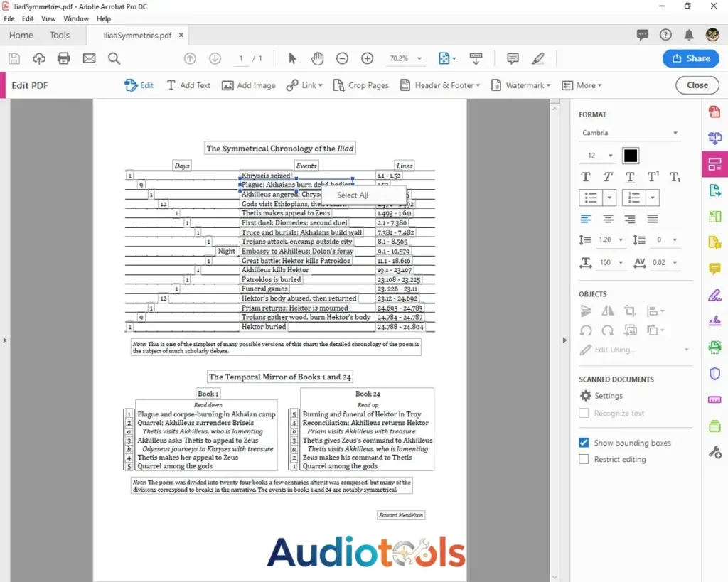Open the search tool in the toolbar
The width and height of the screenshot is (728, 582).
pos(114,58)
